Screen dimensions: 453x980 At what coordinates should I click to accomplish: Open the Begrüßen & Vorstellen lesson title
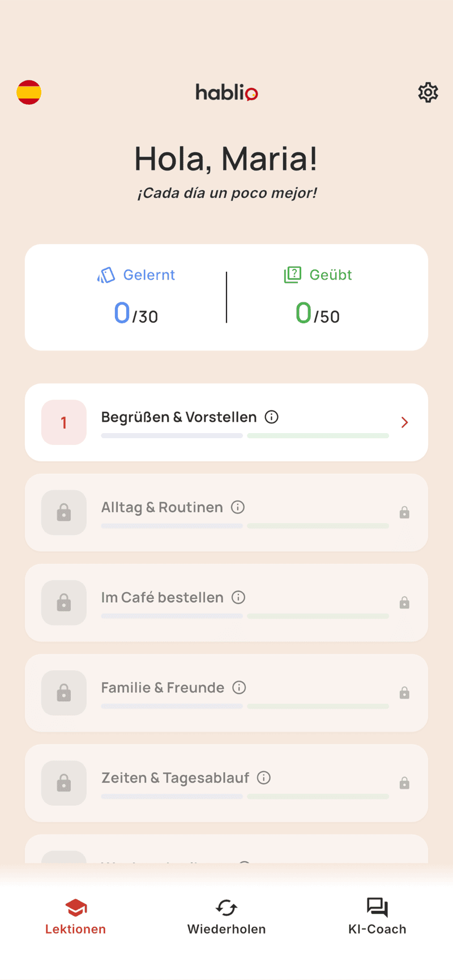178,417
